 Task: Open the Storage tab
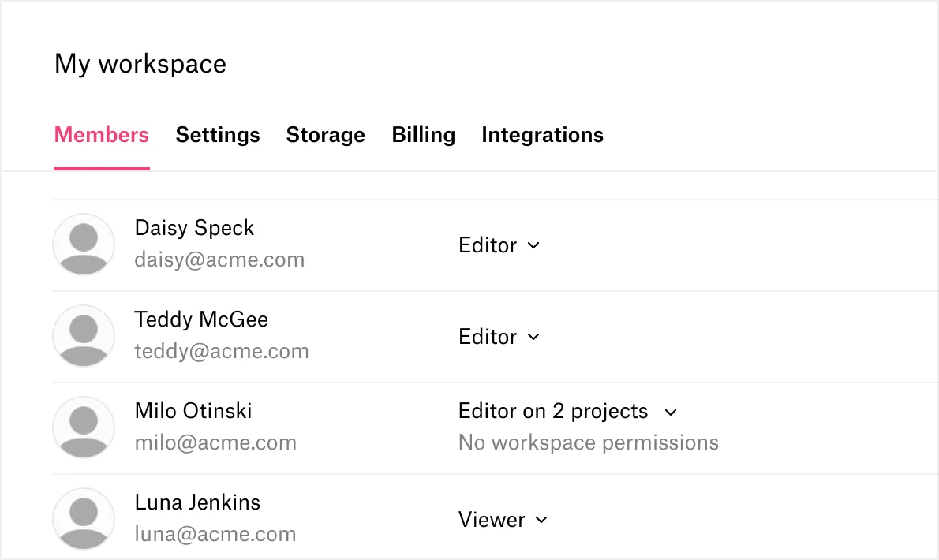coord(325,135)
